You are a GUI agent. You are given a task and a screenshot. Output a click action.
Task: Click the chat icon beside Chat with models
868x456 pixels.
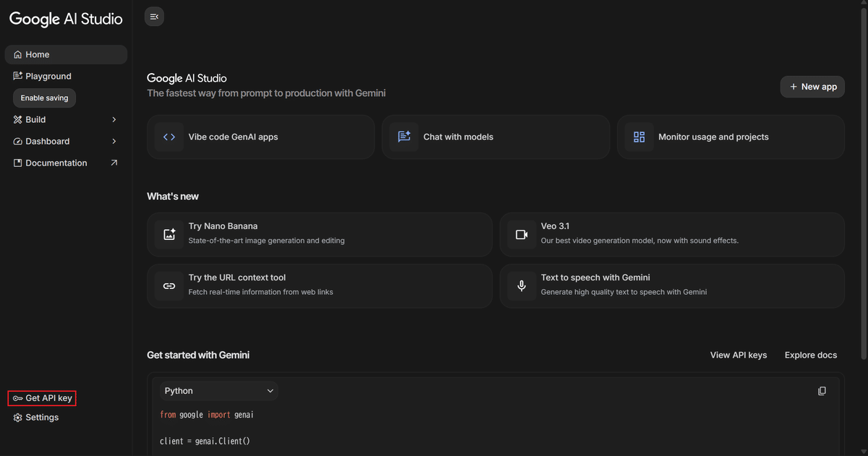tap(404, 137)
